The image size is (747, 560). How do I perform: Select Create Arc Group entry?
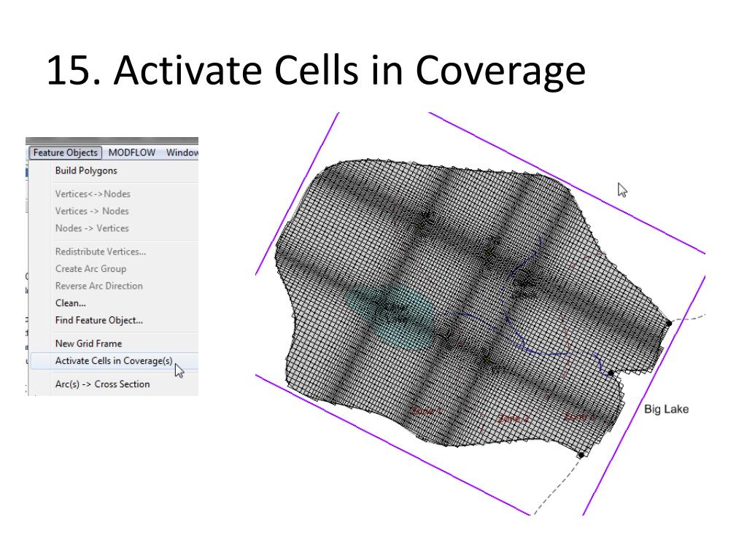tap(90, 268)
